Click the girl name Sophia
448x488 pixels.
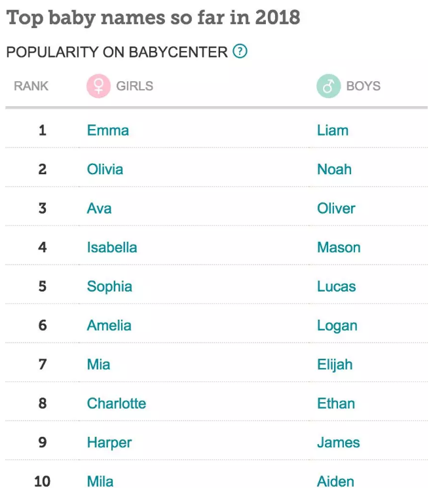pos(109,286)
